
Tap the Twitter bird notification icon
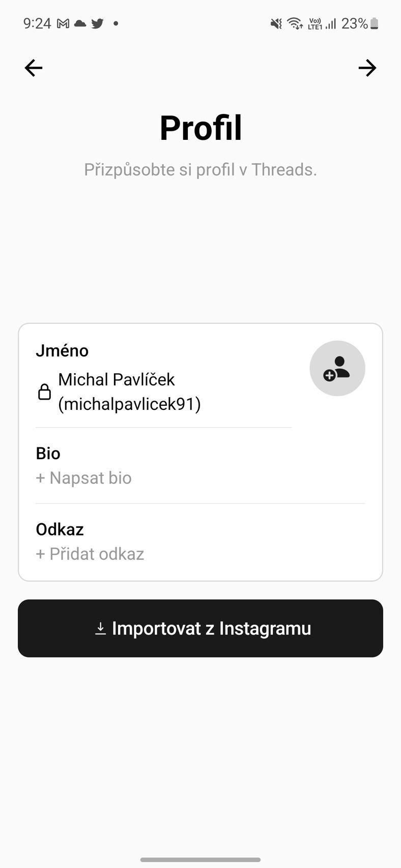(97, 23)
